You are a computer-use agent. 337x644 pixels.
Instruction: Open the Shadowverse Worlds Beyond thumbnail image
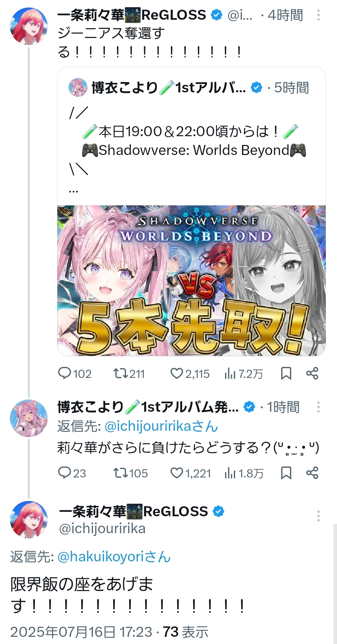192,281
